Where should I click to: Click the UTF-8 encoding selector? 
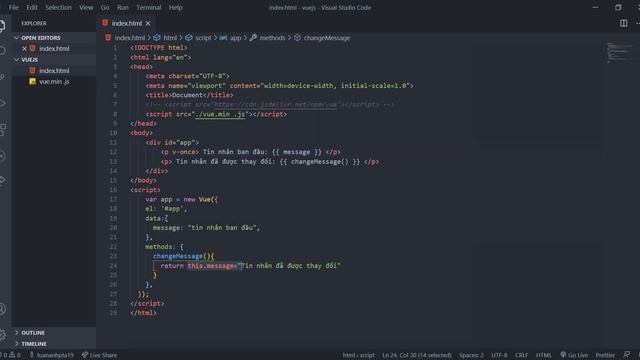point(499,355)
